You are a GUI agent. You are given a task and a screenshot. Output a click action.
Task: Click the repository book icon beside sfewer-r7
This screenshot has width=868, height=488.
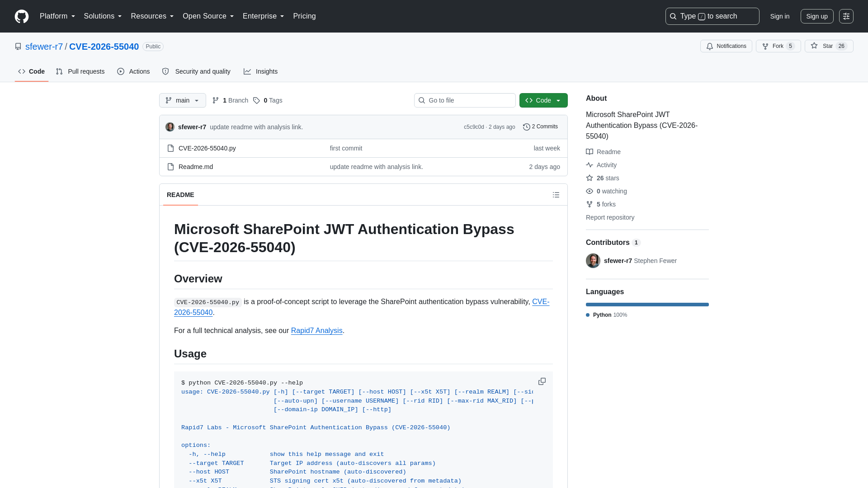[x=18, y=47]
